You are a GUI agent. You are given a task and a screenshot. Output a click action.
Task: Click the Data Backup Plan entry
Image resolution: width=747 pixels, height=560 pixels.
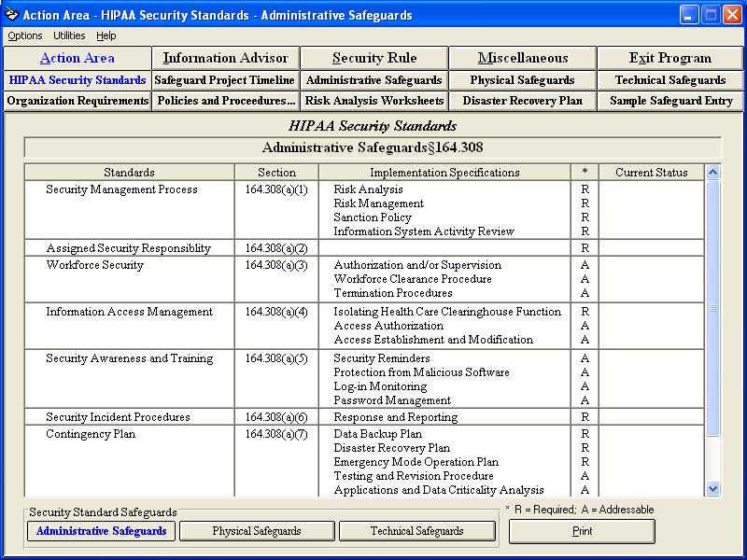click(378, 434)
